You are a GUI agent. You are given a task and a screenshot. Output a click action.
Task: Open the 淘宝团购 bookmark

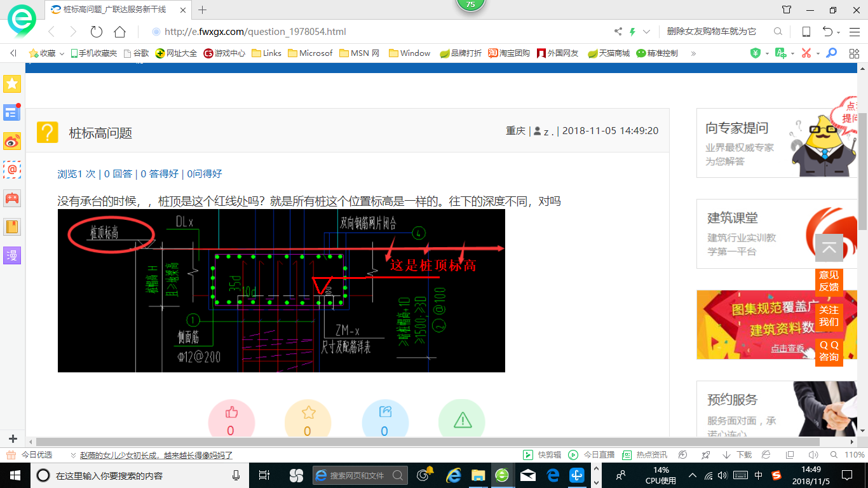509,53
